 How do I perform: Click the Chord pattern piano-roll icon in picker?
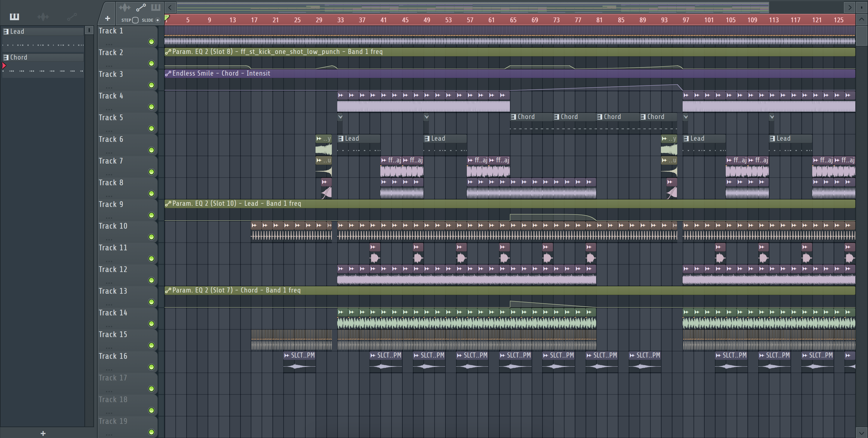(x=6, y=58)
